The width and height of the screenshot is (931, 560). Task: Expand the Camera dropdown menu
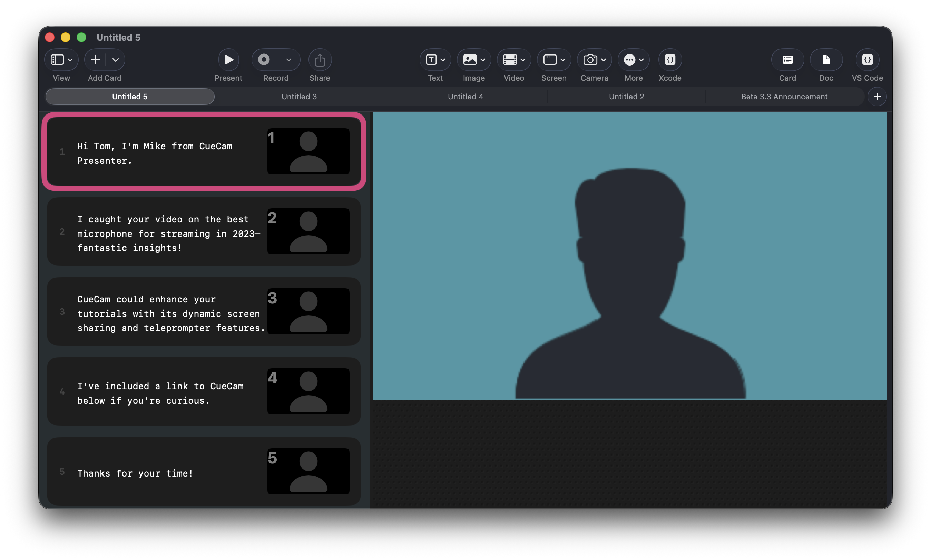click(603, 60)
